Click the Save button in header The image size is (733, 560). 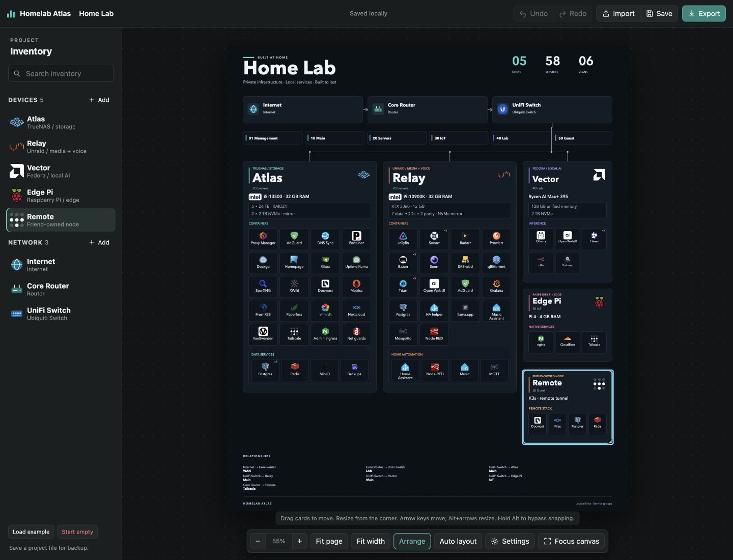[659, 14]
